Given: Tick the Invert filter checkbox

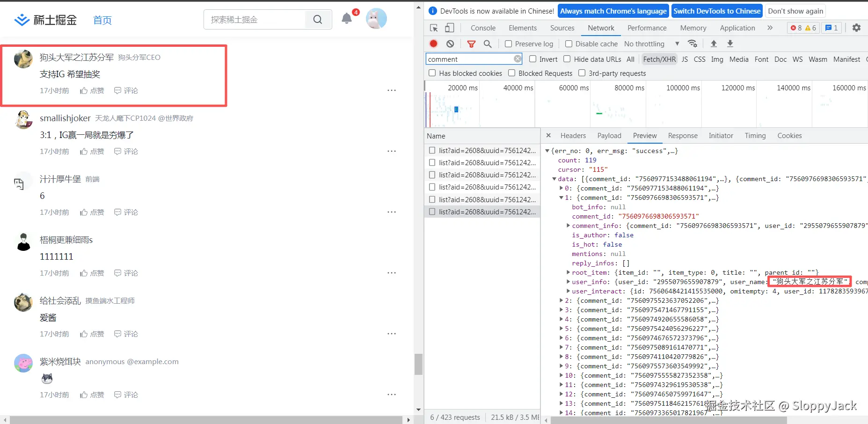Looking at the screenshot, I should pos(532,59).
